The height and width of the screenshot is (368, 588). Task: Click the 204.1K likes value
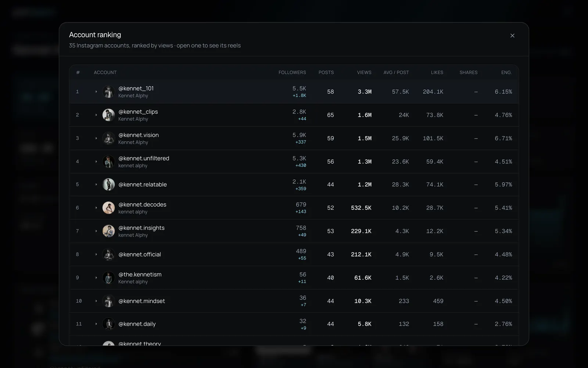(x=433, y=92)
